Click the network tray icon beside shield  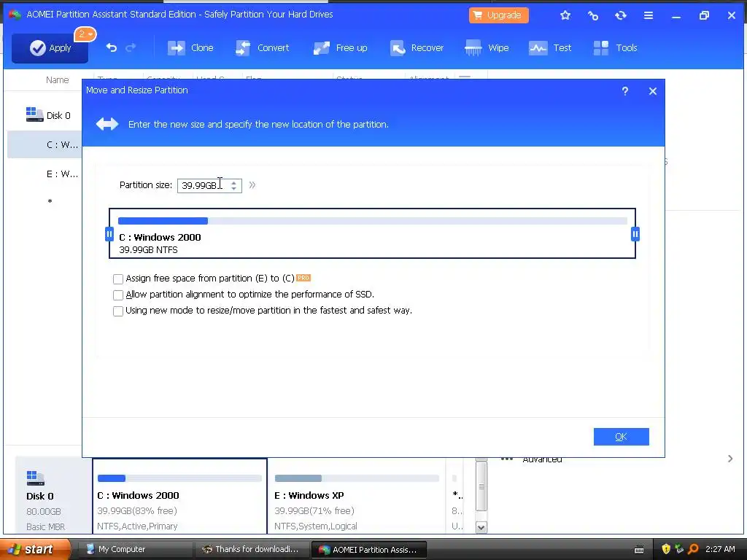pyautogui.click(x=679, y=549)
